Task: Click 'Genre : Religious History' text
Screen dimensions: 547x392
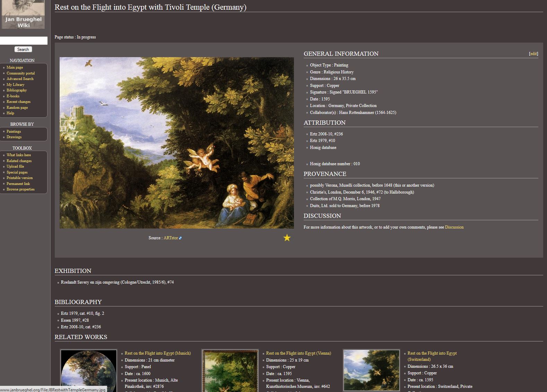Action: coord(332,72)
